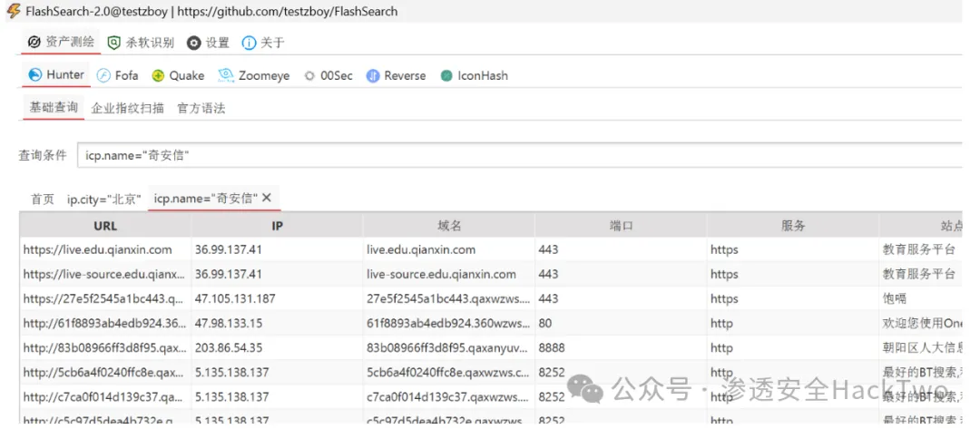Click URL cell starting https://live-source.edu
This screenshot has width=980, height=429.
pyautogui.click(x=105, y=274)
